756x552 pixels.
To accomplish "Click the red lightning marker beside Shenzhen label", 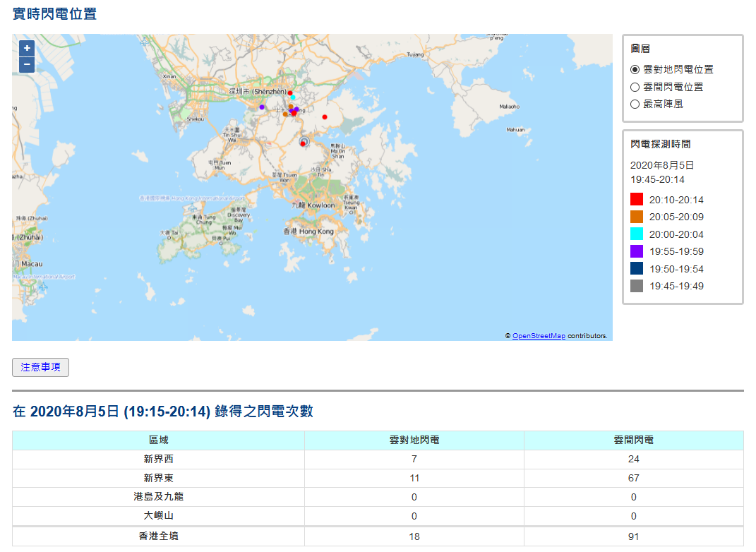I will [289, 92].
